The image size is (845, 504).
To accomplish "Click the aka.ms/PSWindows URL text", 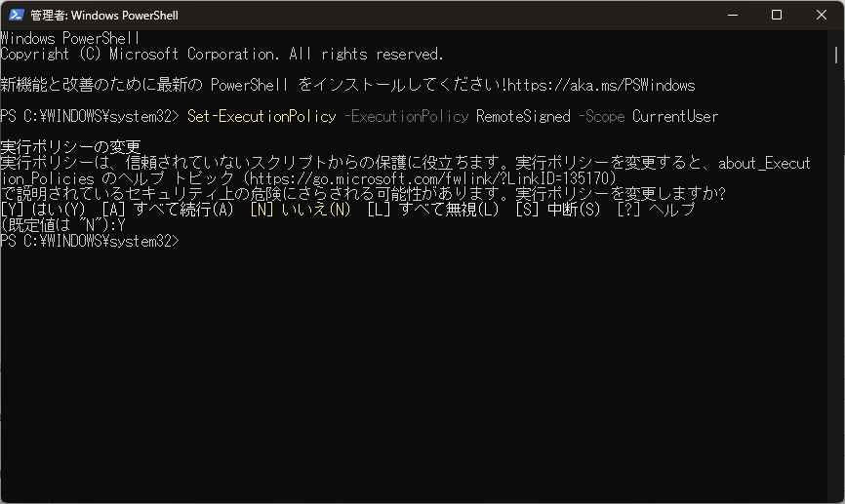I will click(x=601, y=85).
